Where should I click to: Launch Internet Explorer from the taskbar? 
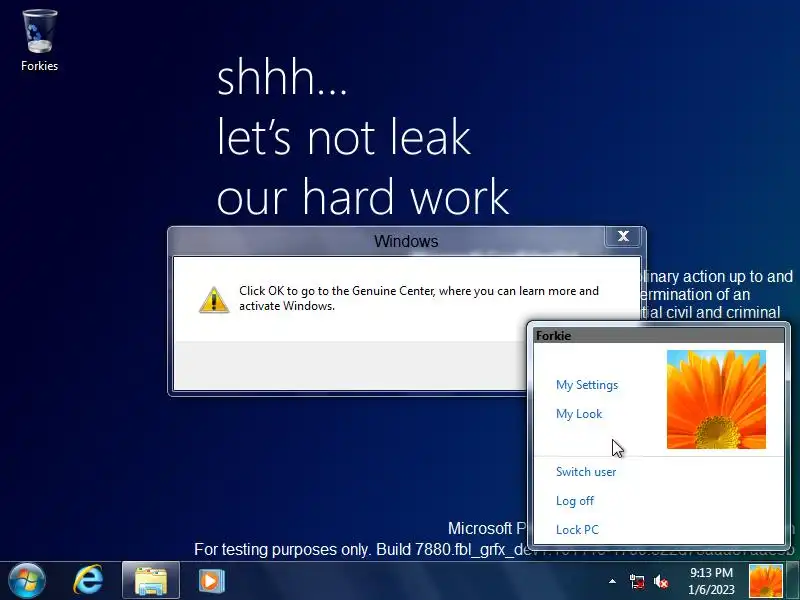click(x=88, y=581)
